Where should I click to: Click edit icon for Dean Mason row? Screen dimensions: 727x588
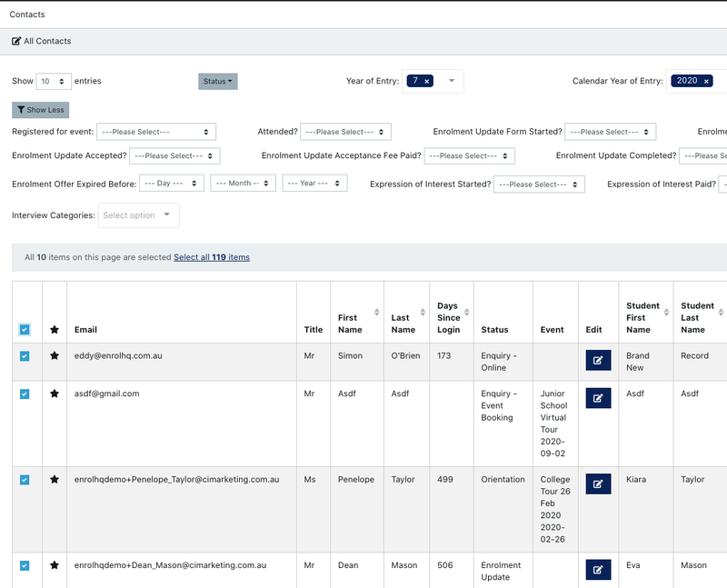(x=598, y=570)
